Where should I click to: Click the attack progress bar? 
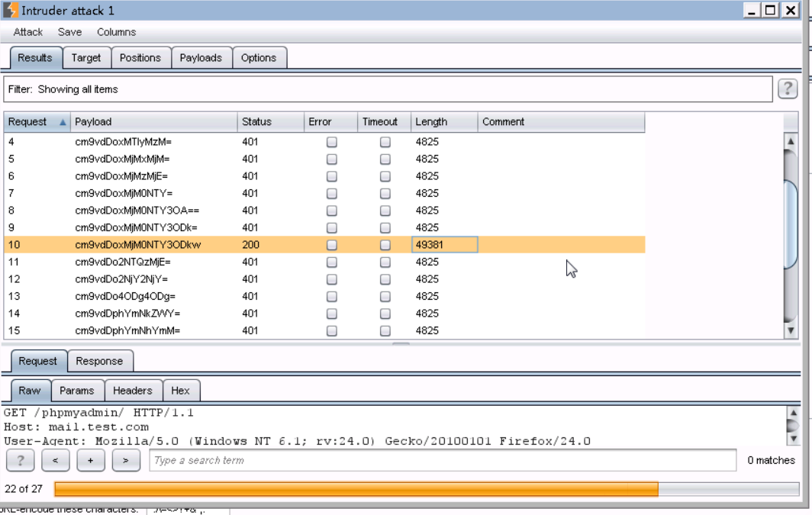click(x=427, y=489)
